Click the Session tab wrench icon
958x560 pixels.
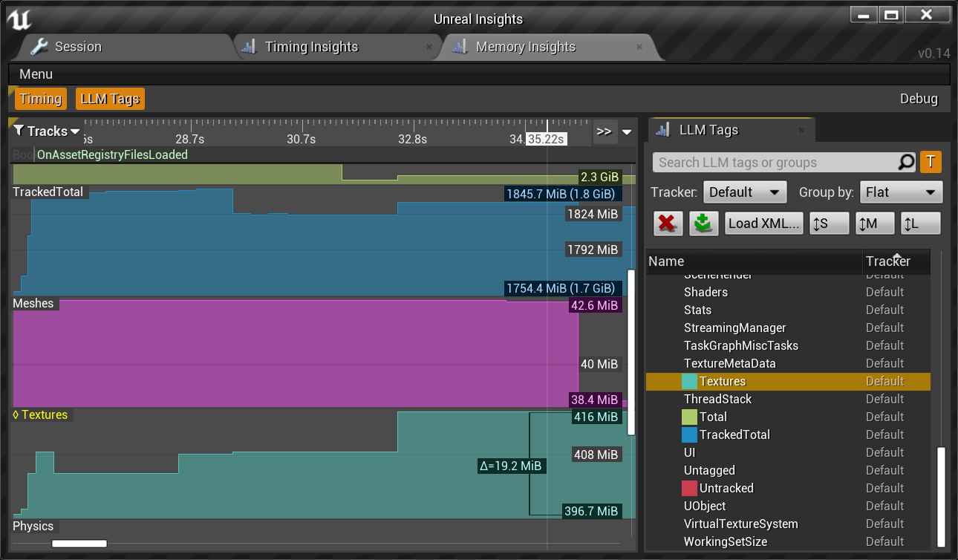[39, 47]
